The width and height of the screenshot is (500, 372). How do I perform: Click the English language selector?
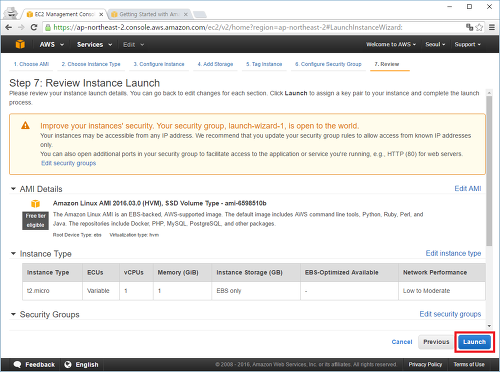[82, 364]
